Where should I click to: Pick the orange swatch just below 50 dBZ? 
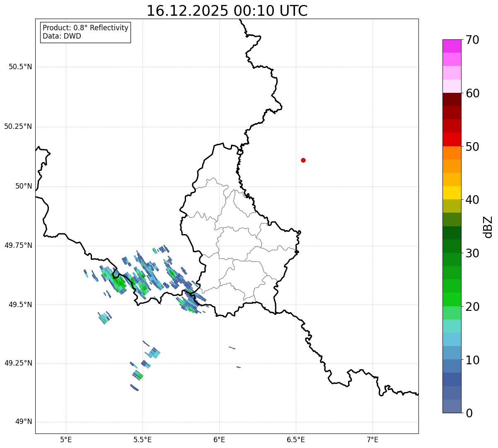pyautogui.click(x=452, y=153)
